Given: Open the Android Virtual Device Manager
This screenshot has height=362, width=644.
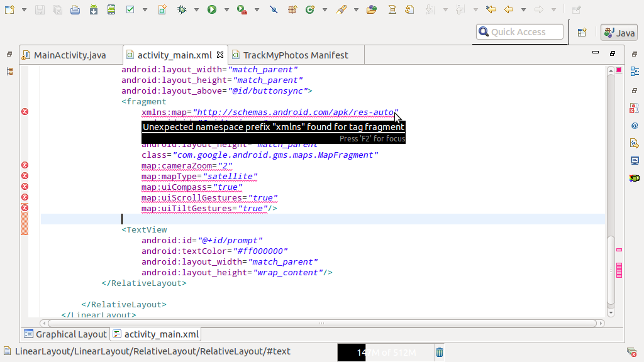Looking at the screenshot, I should coord(111,9).
